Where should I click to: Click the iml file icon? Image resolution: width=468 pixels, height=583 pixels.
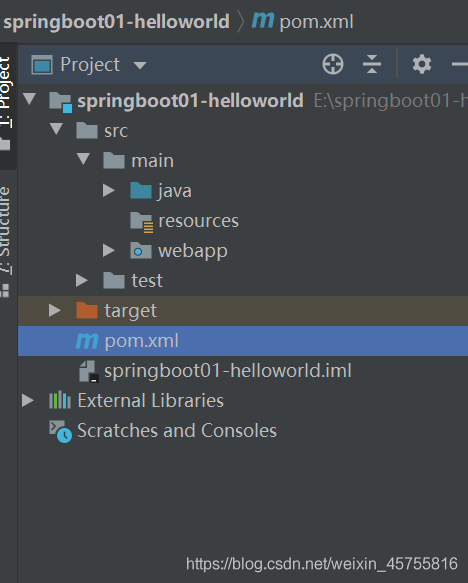[89, 371]
